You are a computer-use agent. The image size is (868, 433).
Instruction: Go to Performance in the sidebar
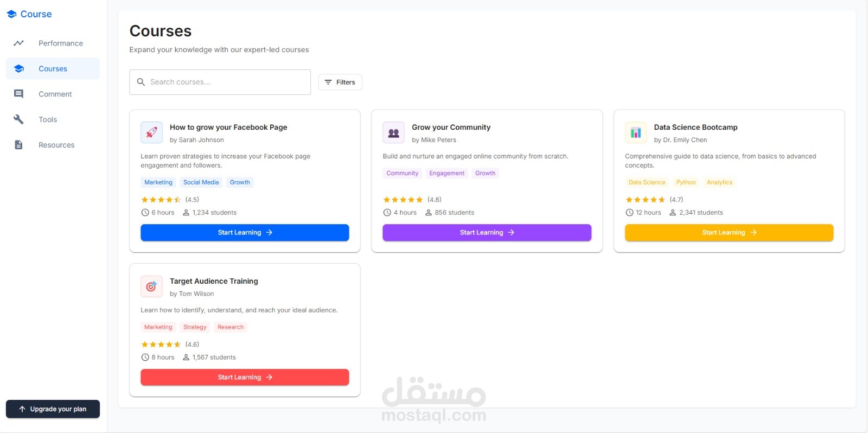pyautogui.click(x=60, y=43)
